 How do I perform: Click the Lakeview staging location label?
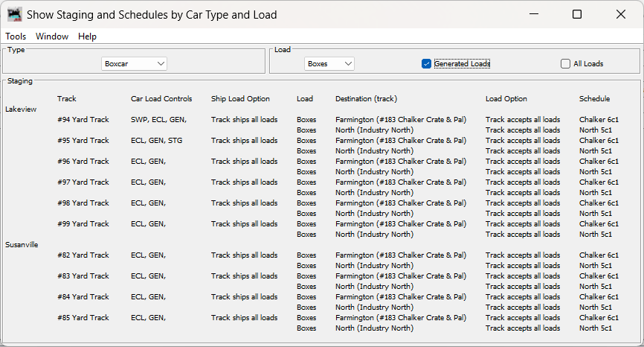click(22, 109)
